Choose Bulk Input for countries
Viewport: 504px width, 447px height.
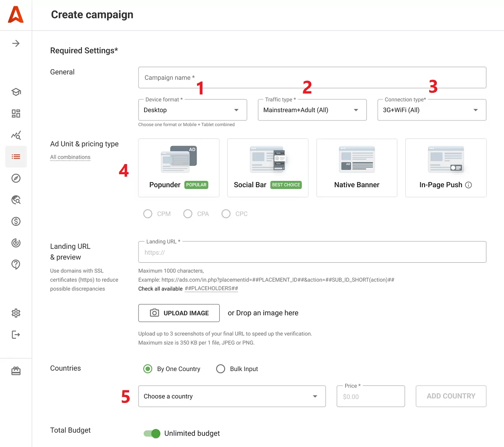220,369
